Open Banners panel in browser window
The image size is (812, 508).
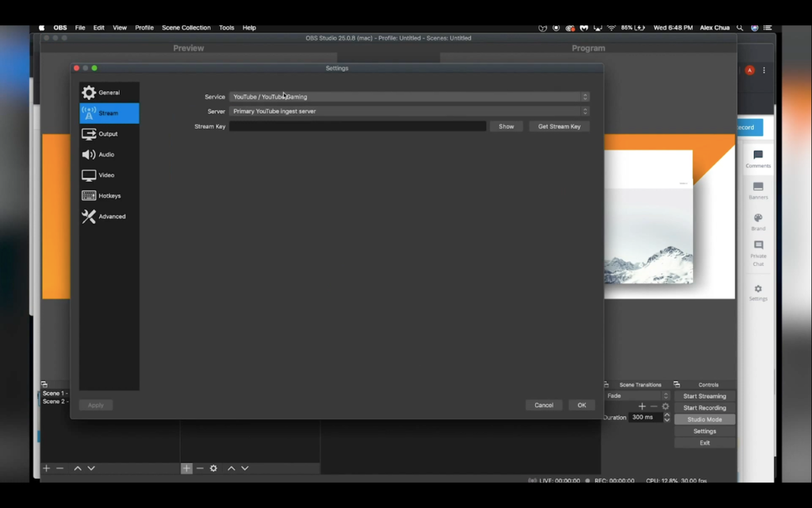coord(758,190)
